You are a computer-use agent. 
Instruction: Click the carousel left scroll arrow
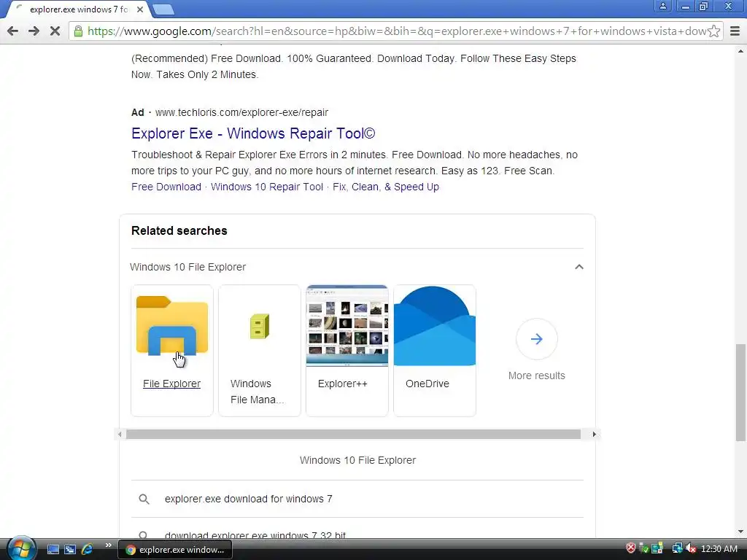pos(120,435)
